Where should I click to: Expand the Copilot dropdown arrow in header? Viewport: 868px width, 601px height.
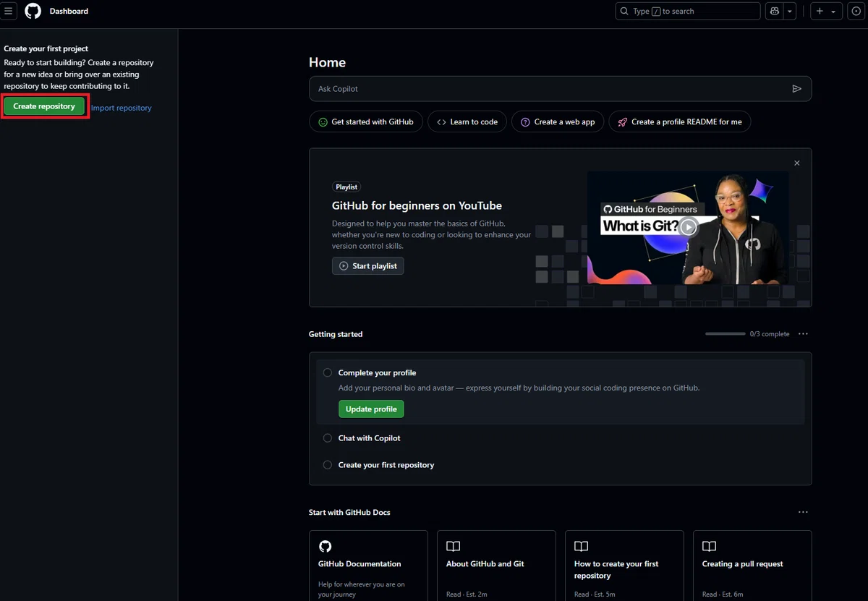(x=790, y=11)
